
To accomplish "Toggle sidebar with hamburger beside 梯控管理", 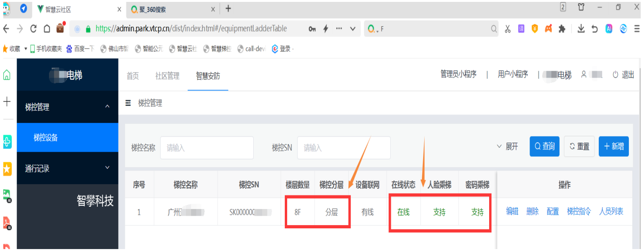I will pos(128,103).
